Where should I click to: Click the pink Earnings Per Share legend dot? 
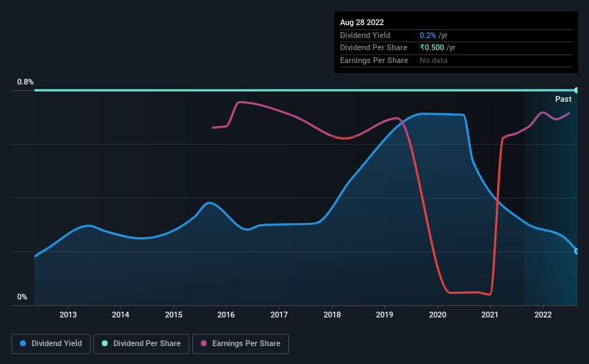[204, 343]
